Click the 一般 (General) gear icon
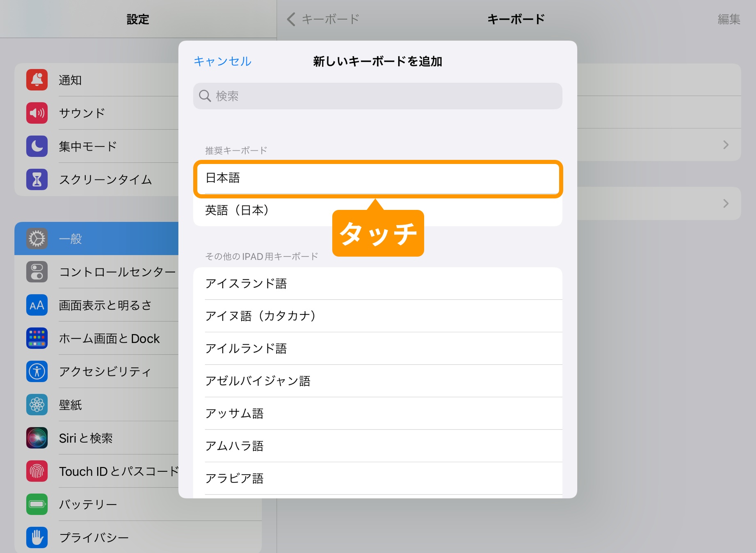The height and width of the screenshot is (553, 756). point(37,238)
